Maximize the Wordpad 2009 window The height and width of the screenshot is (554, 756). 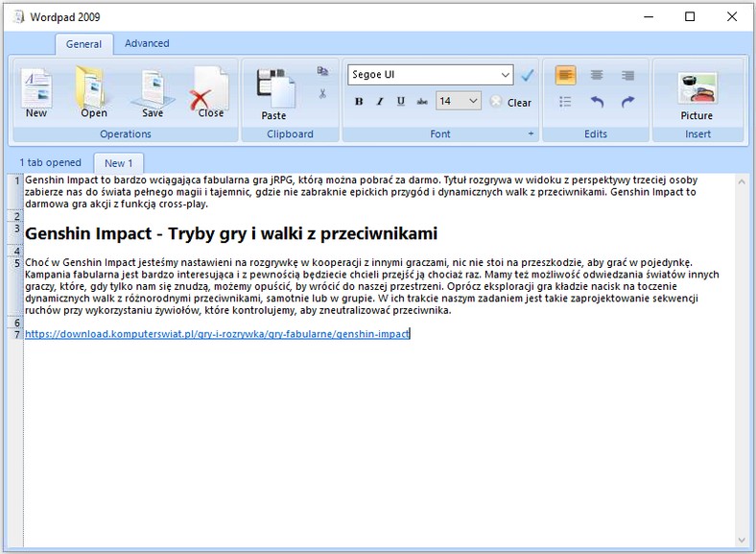(x=690, y=17)
